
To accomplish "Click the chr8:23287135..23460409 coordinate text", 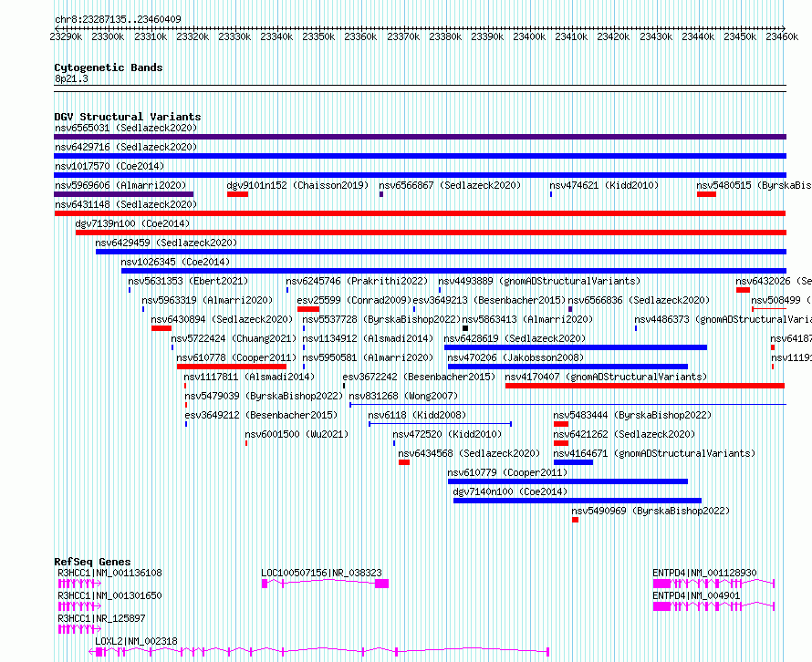I will point(118,19).
